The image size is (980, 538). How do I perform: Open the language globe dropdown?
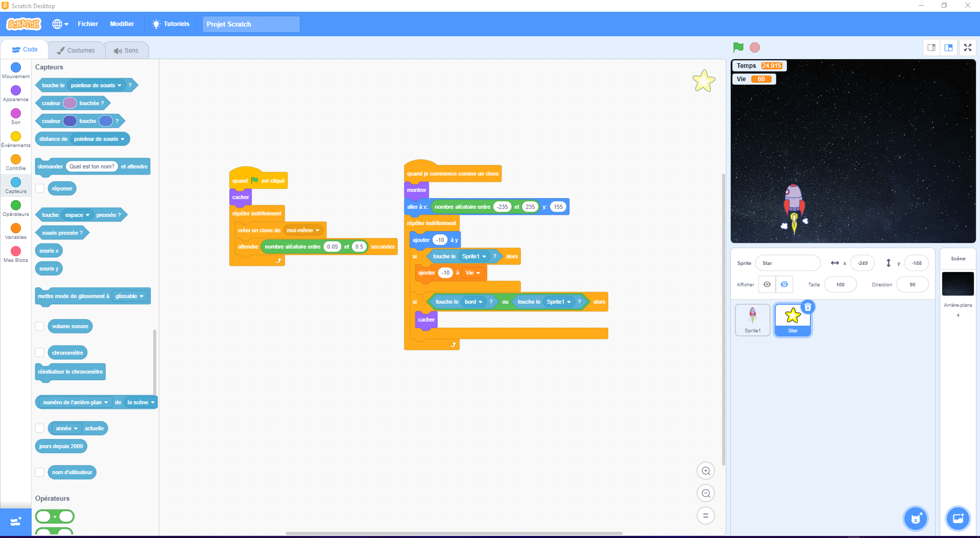(x=60, y=24)
